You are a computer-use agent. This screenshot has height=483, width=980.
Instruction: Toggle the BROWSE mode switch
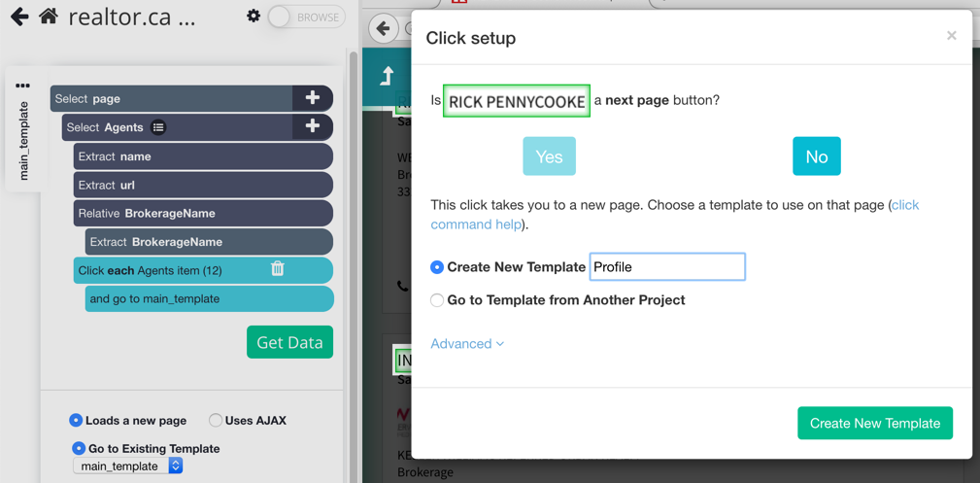[x=306, y=17]
